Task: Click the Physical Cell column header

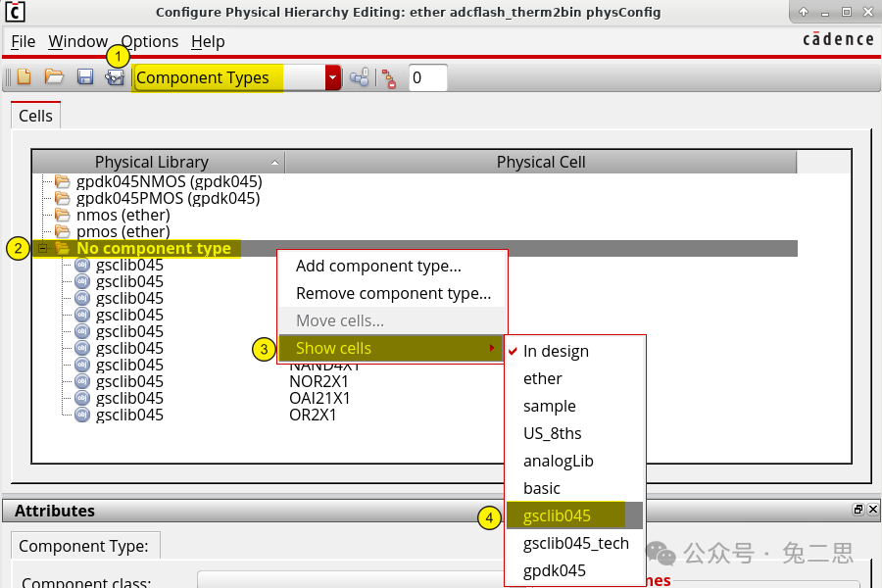Action: [541, 162]
